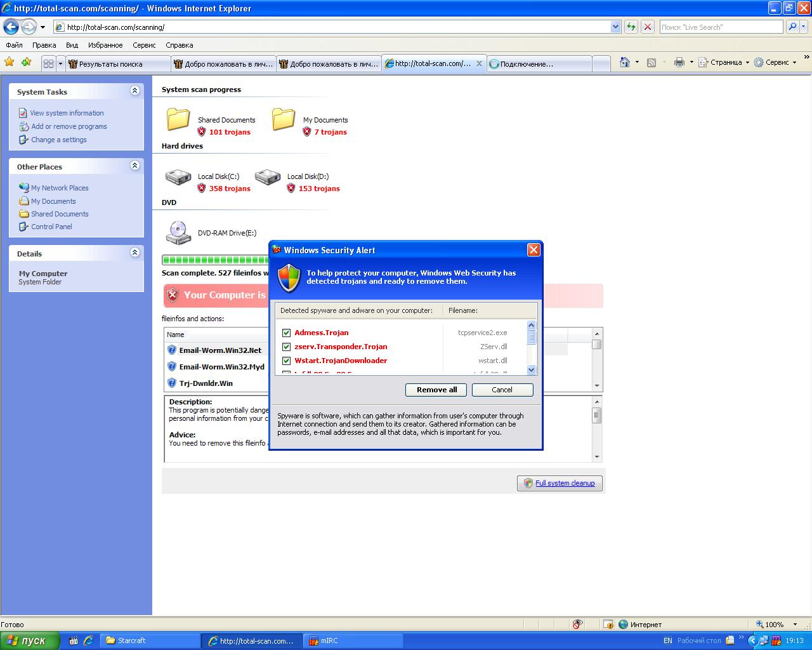The image size is (812, 650).
Task: Uncheck the Admess.Trojan checkbox
Action: point(286,333)
